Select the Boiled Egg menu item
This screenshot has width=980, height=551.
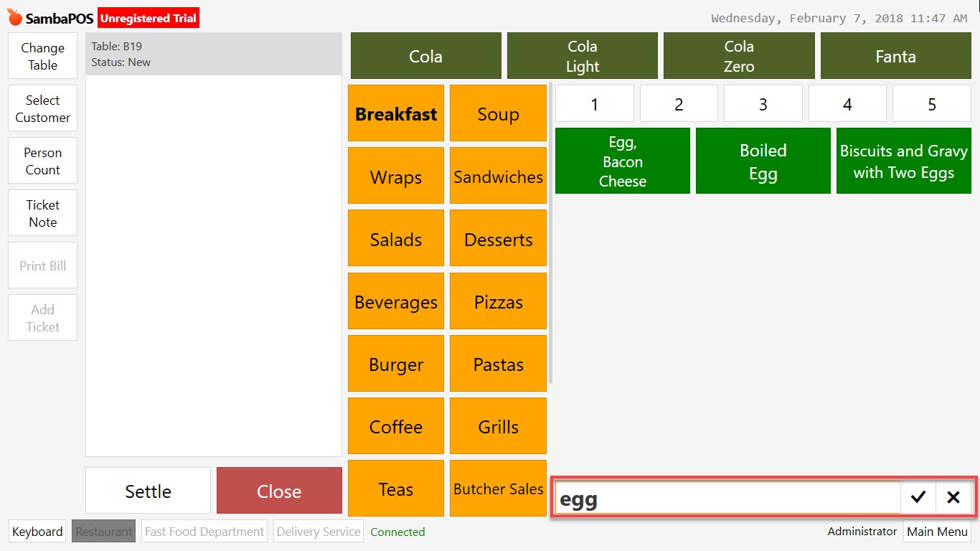click(763, 161)
